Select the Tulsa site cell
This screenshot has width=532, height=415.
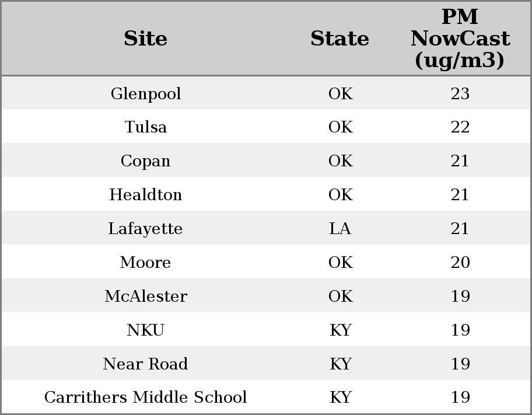(146, 127)
